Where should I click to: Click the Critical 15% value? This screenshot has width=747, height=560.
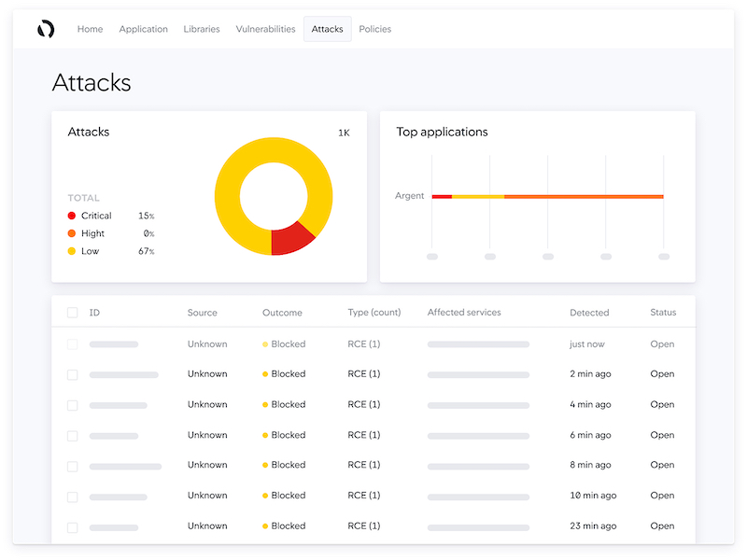point(147,216)
